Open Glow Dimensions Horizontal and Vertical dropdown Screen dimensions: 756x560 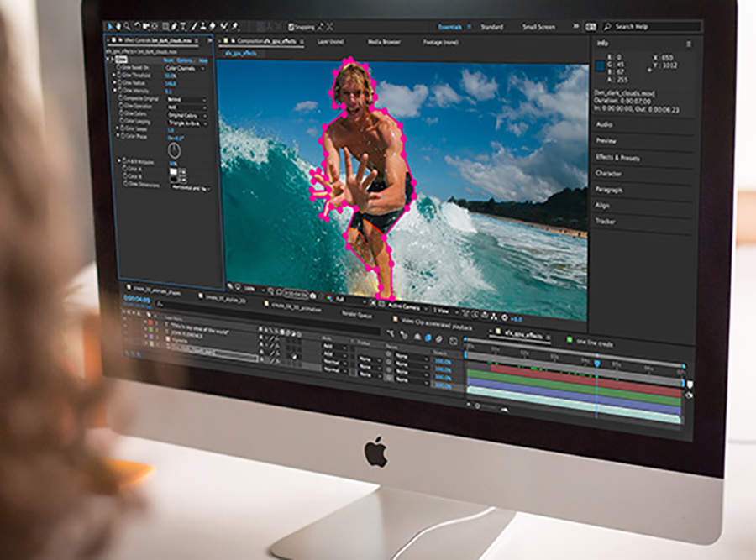click(192, 187)
